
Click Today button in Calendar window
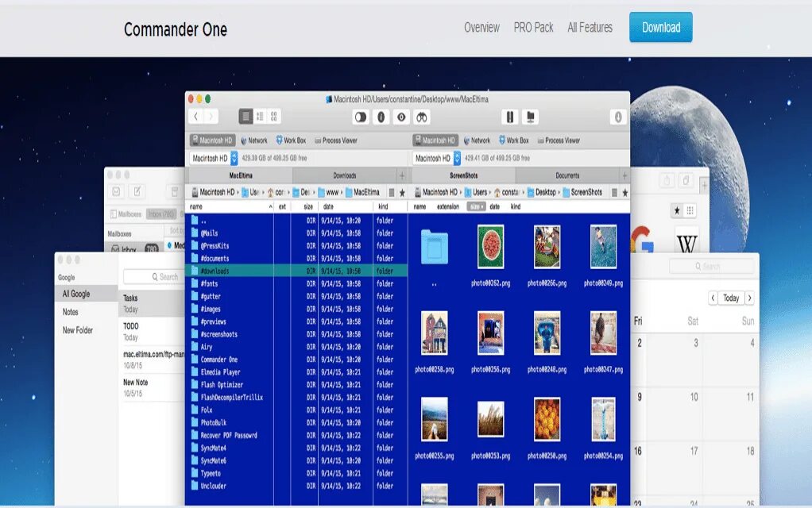click(731, 298)
